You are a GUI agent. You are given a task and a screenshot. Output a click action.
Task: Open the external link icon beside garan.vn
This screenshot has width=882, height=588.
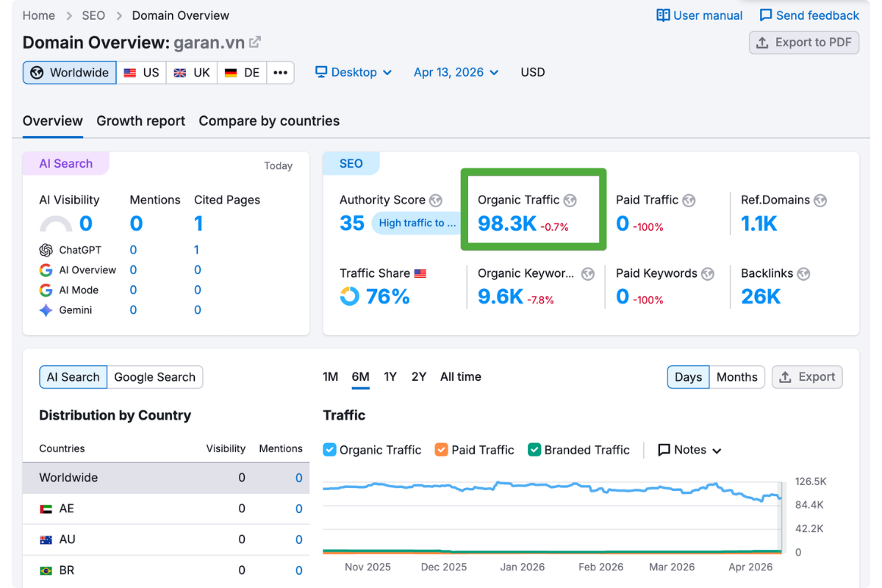click(255, 42)
